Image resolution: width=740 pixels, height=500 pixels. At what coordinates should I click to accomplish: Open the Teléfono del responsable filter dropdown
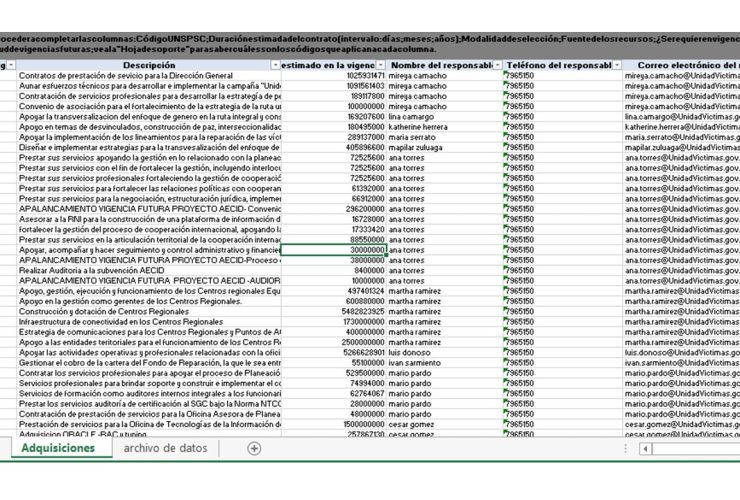(617, 65)
